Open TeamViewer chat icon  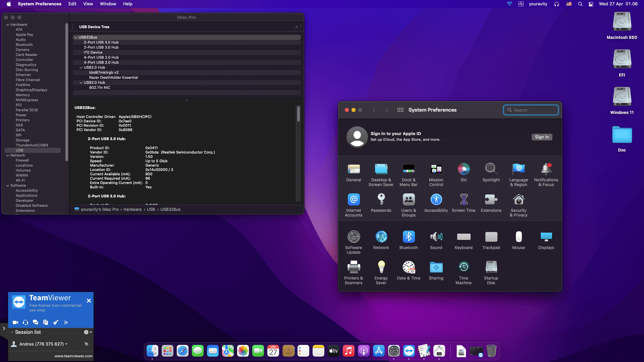[36, 322]
